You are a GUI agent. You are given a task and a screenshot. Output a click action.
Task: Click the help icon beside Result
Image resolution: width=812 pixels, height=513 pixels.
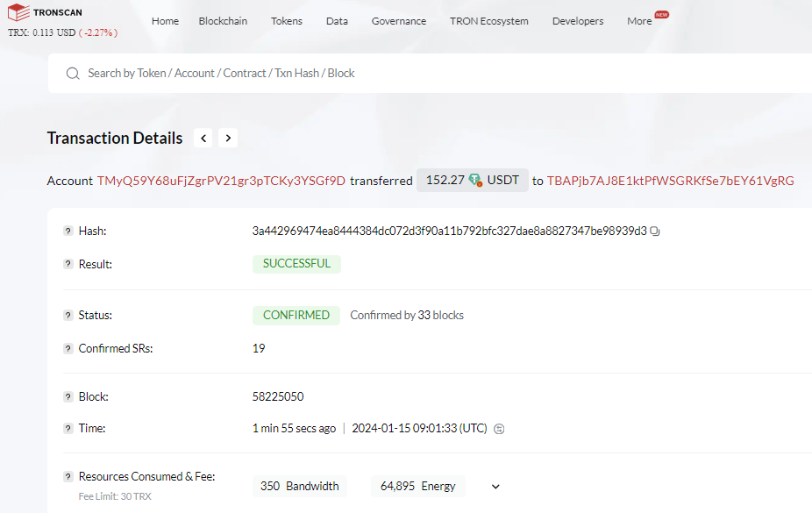pos(68,264)
